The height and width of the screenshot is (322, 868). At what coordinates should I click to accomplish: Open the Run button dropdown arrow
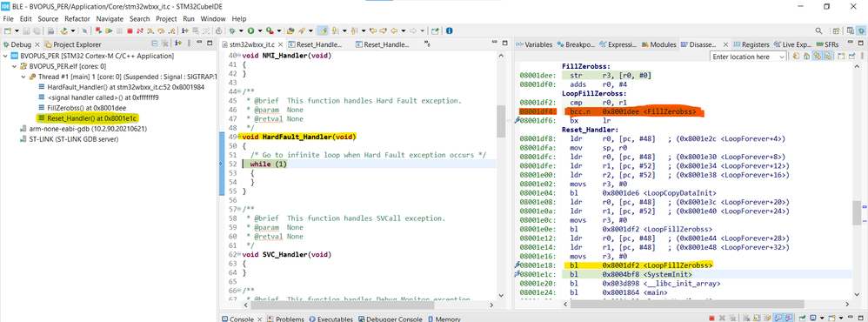(260, 30)
